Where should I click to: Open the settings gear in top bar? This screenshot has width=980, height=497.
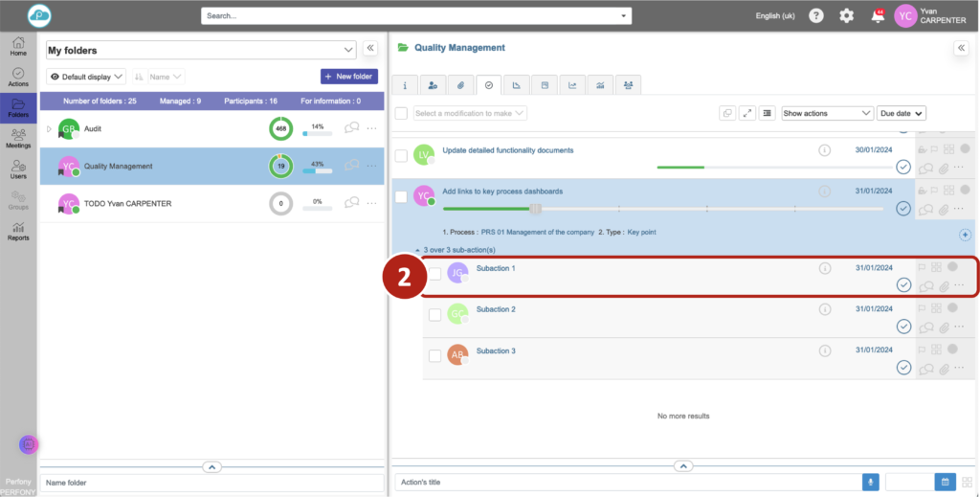pos(846,16)
